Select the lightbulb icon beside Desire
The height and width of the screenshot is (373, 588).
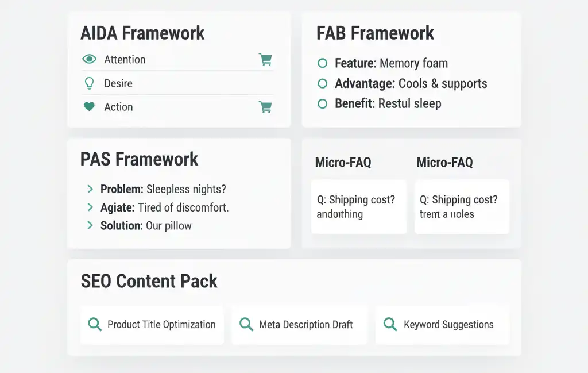89,83
